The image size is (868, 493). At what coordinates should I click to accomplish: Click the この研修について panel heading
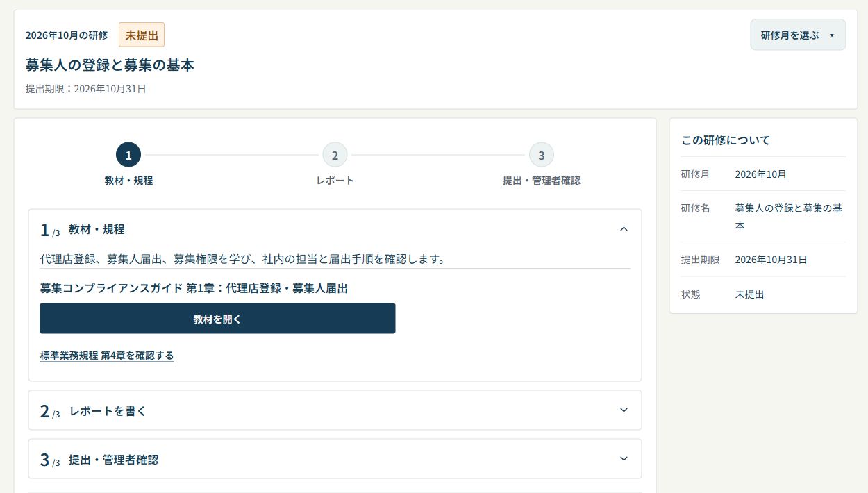point(726,140)
